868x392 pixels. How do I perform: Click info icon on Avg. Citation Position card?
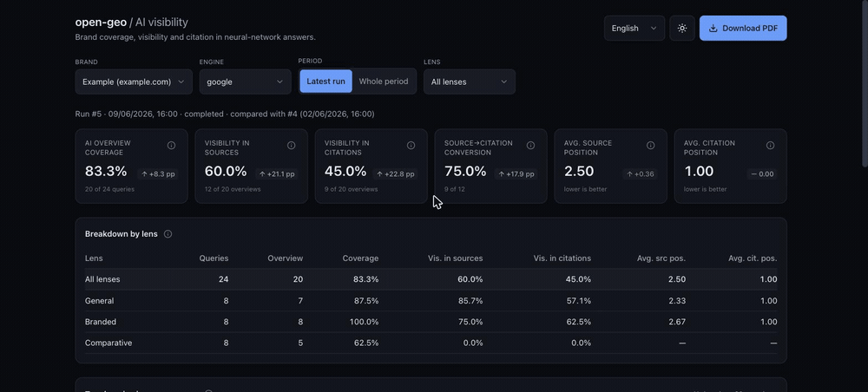click(x=770, y=146)
